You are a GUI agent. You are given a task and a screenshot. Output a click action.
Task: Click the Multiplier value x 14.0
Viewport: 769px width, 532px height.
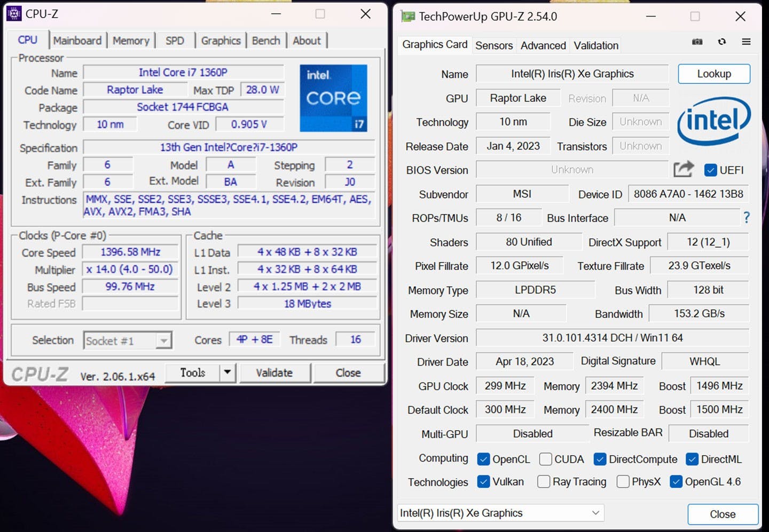coord(131,269)
